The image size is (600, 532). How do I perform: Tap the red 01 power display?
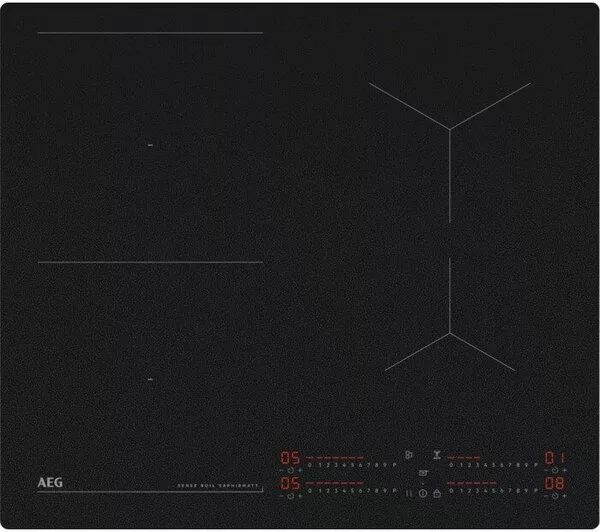(555, 458)
